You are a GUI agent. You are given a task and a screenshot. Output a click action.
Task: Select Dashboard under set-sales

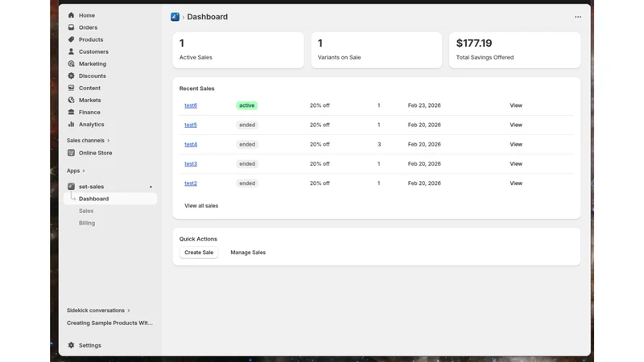110,199
